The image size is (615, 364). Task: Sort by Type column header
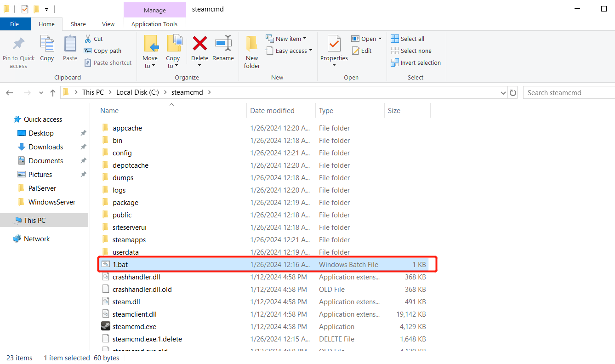[326, 110]
